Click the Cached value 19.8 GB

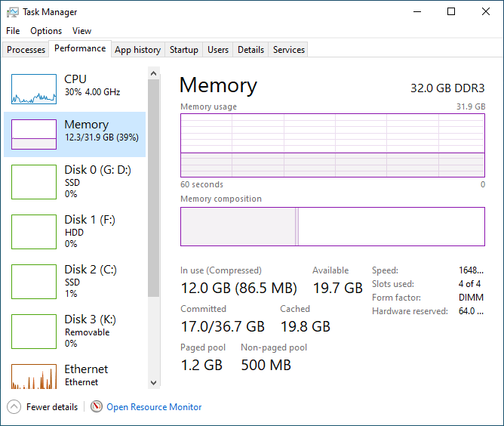(x=306, y=326)
